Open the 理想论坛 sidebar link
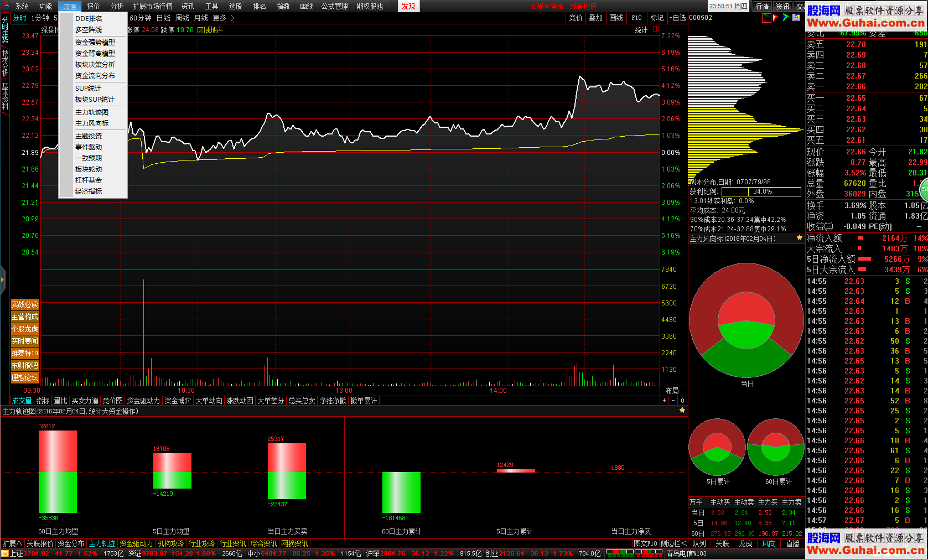928x560 pixels. pyautogui.click(x=25, y=377)
